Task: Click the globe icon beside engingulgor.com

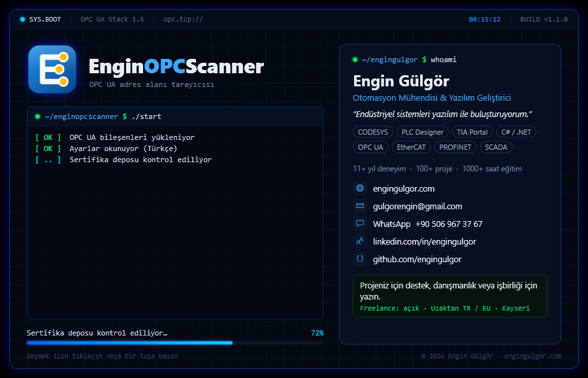Action: tap(360, 188)
